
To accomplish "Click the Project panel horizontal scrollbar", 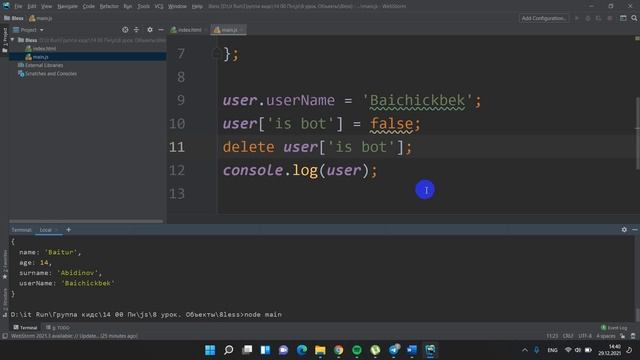I will [x=86, y=221].
